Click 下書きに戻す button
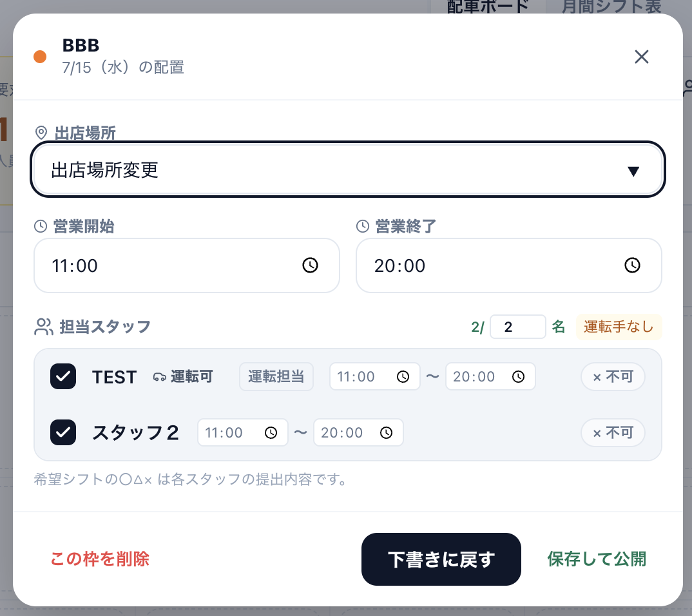692x616 pixels. (441, 559)
